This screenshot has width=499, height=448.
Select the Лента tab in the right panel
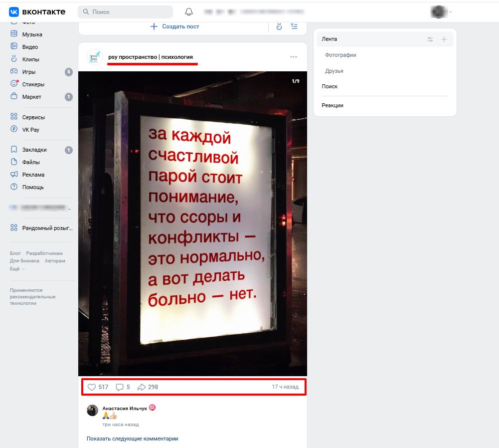click(x=385, y=39)
